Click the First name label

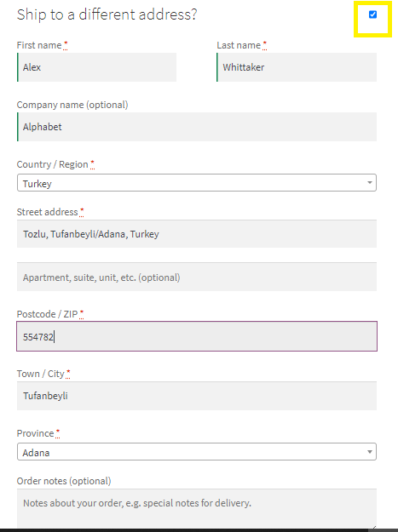tap(39, 45)
